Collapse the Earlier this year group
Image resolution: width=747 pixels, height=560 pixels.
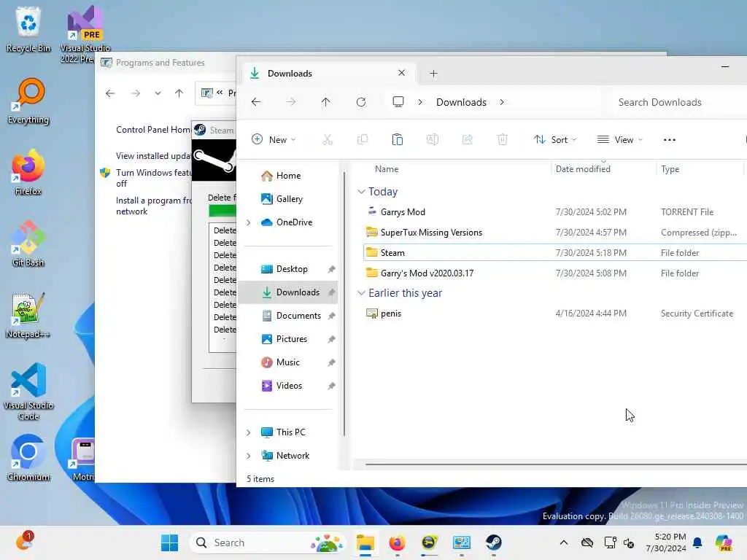361,293
